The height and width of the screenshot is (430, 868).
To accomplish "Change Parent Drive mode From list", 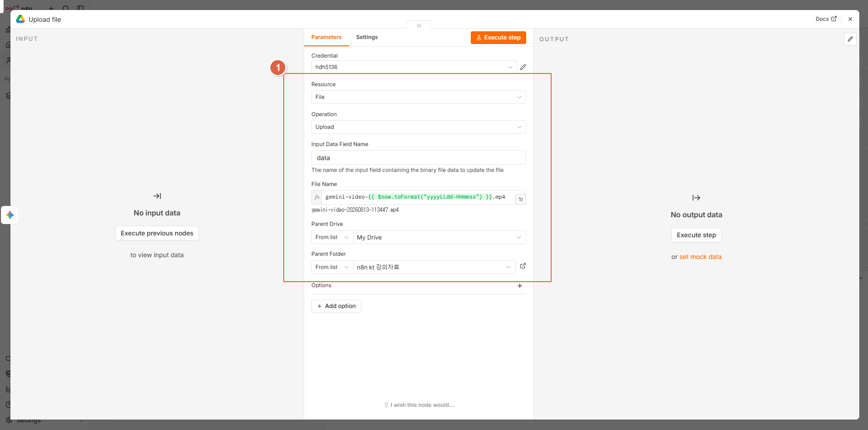I will [332, 237].
